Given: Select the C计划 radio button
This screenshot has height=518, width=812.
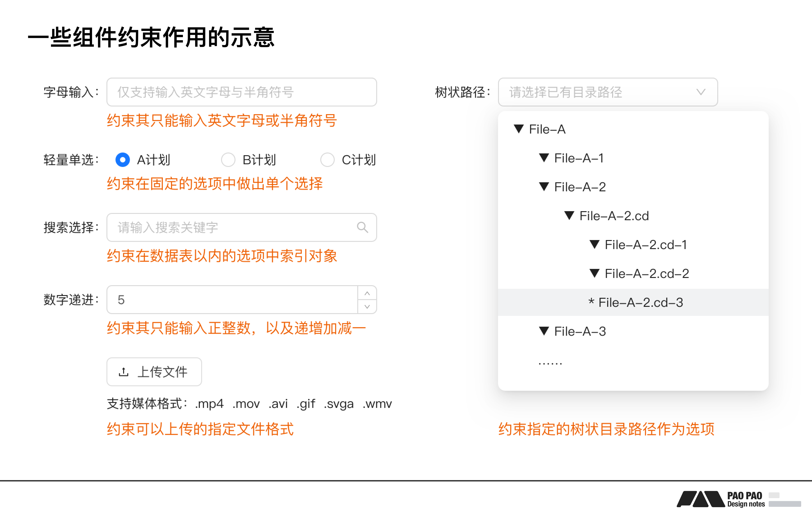Looking at the screenshot, I should click(327, 160).
